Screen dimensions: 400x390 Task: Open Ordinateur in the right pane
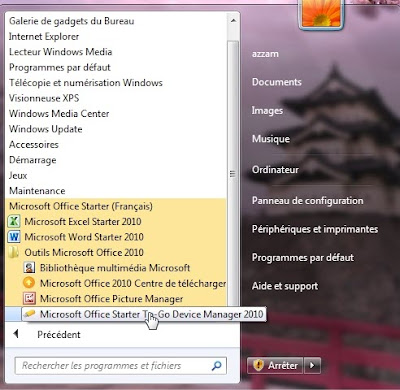point(275,170)
